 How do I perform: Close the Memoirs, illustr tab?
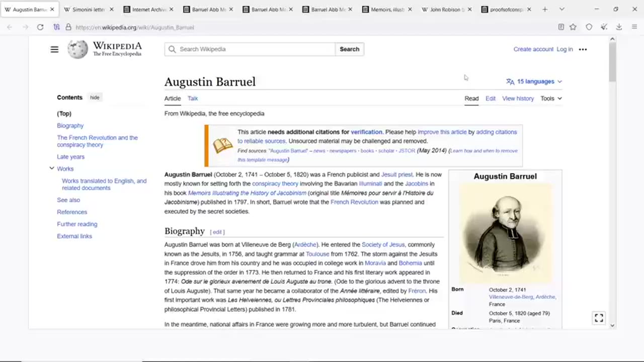pos(410,10)
